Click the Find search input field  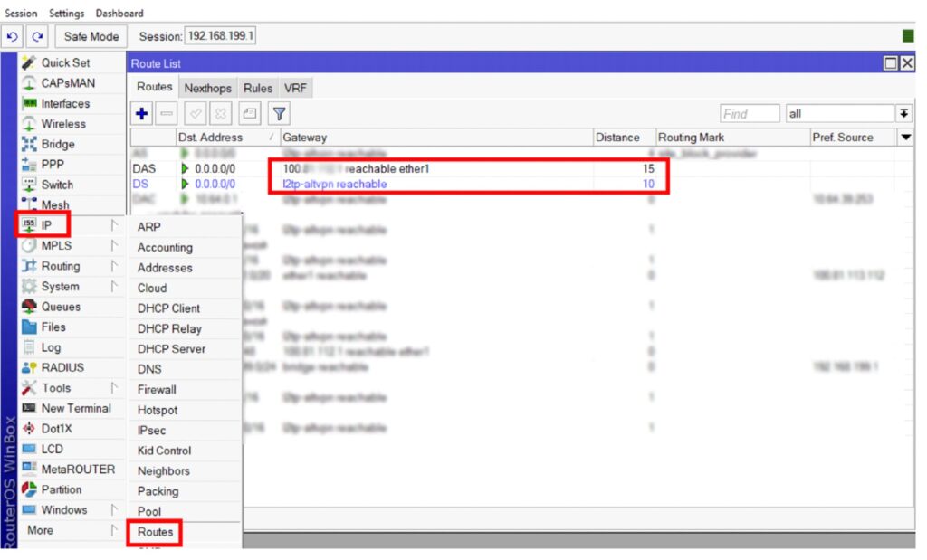(749, 114)
